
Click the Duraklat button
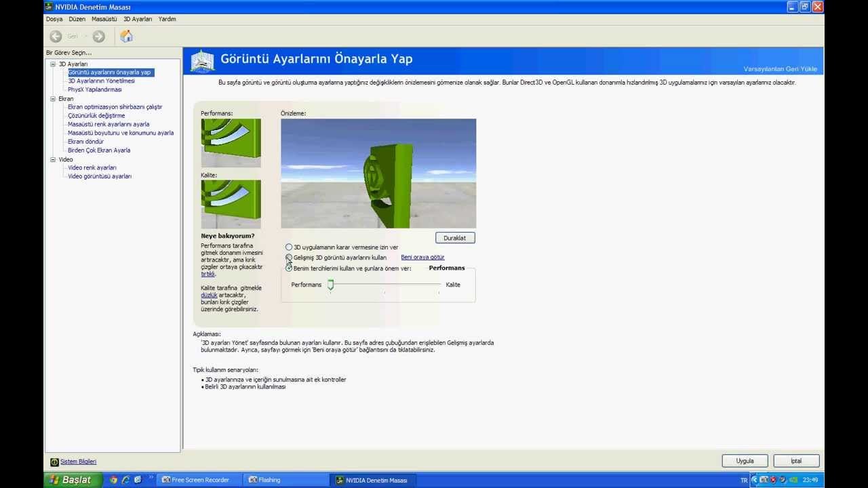[455, 238]
